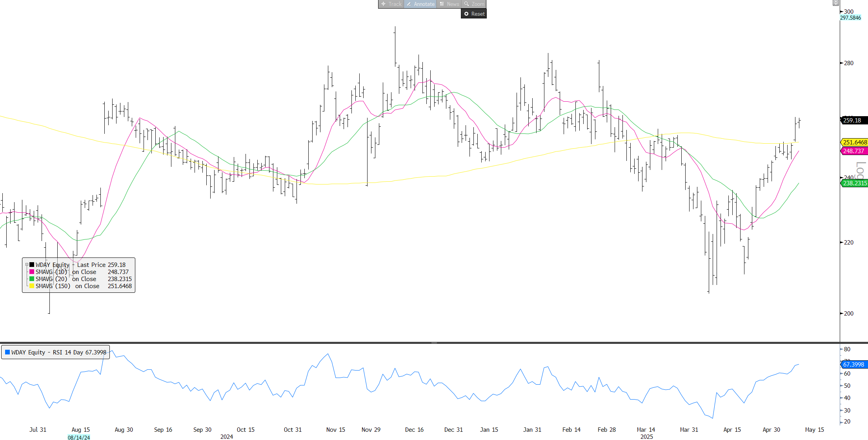Select SMAVG (150) on Close legend entry
Viewport: 868px width, 440px height.
67,286
